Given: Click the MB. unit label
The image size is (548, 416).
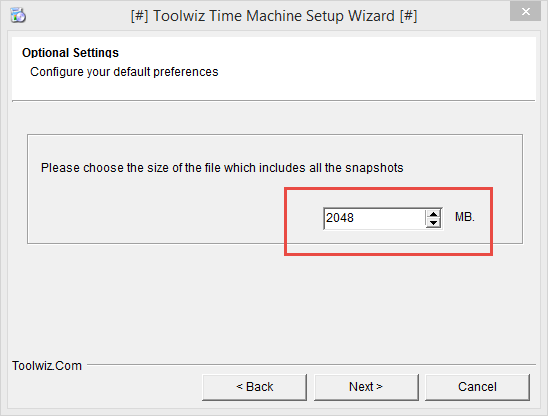Looking at the screenshot, I should click(464, 217).
